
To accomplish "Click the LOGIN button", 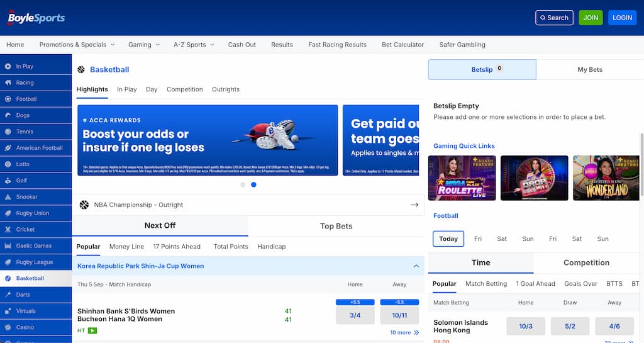I will [622, 18].
